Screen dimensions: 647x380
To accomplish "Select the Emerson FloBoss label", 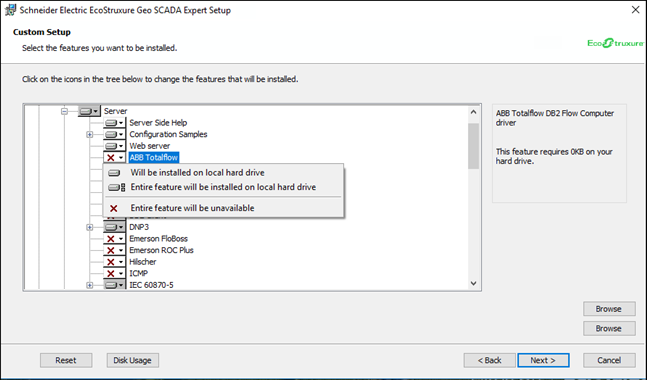I will 158,238.
